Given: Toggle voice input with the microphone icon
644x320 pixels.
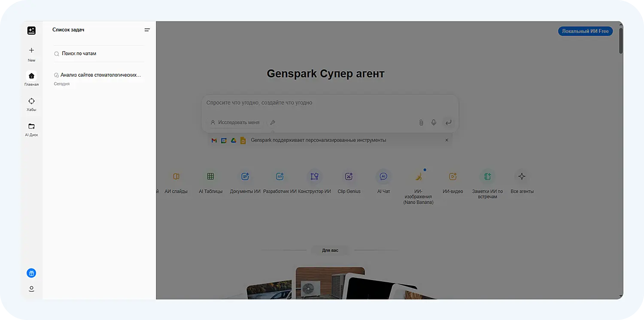Looking at the screenshot, I should click(x=434, y=122).
